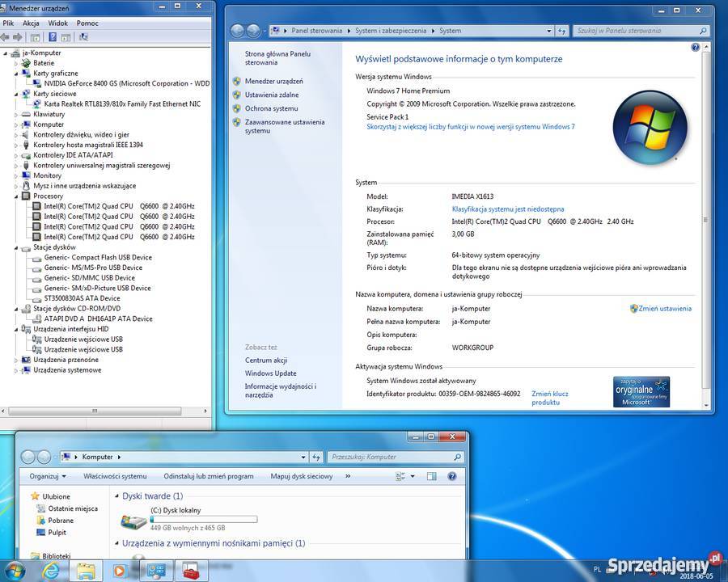
Task: Click the help question mark in System window
Action: click(x=695, y=48)
